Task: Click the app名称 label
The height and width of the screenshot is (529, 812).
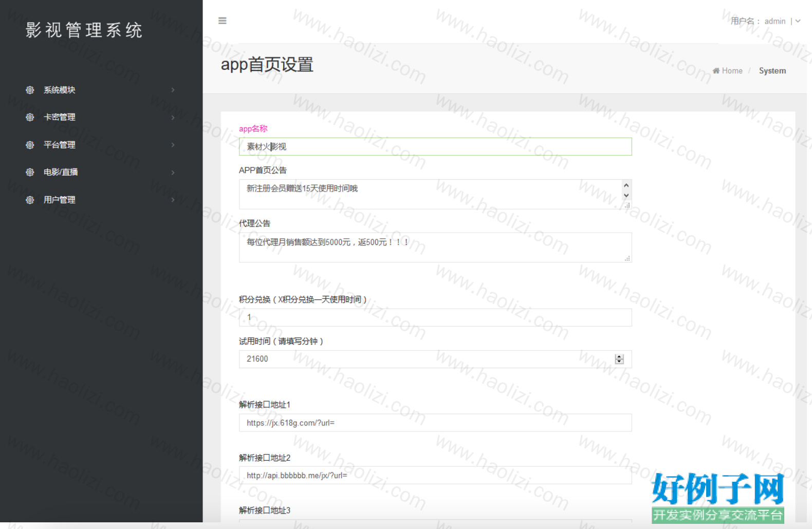Action: point(253,128)
